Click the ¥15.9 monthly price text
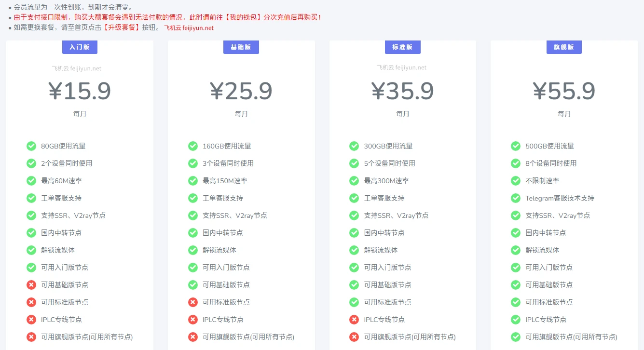Viewport: 644px width, 350px height. pos(80,91)
